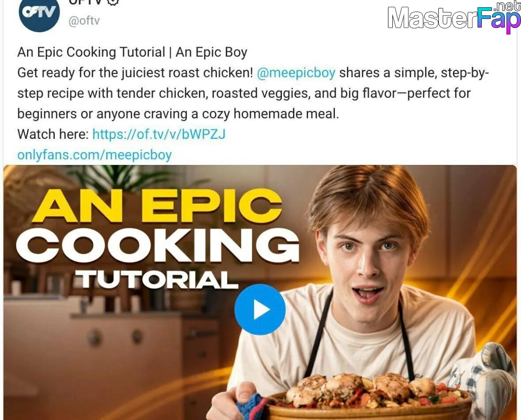Click the roast chicken description paragraph
The image size is (521, 420).
[253, 93]
